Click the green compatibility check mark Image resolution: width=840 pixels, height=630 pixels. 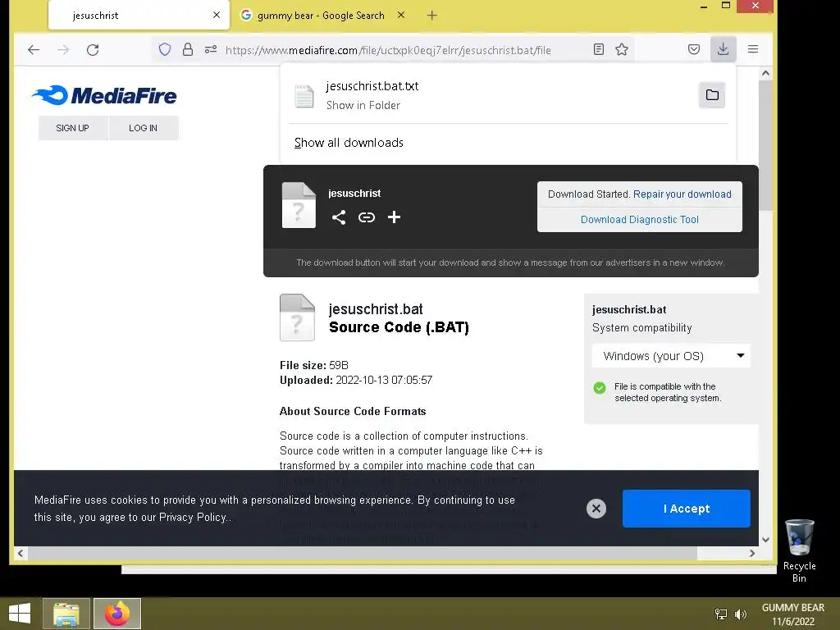[600, 387]
